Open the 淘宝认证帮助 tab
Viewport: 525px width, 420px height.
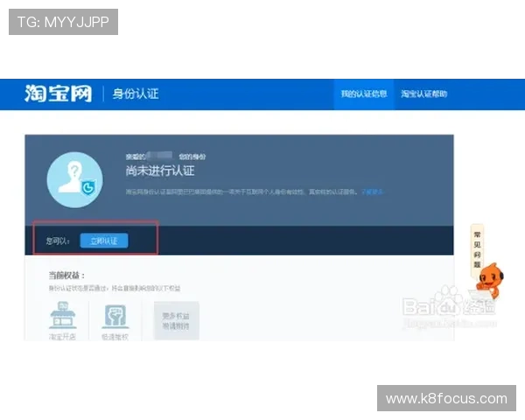(x=423, y=94)
